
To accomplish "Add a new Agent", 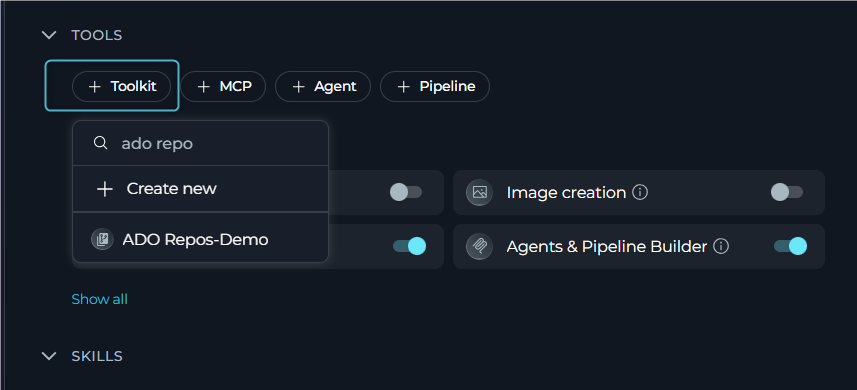I will pyautogui.click(x=323, y=86).
